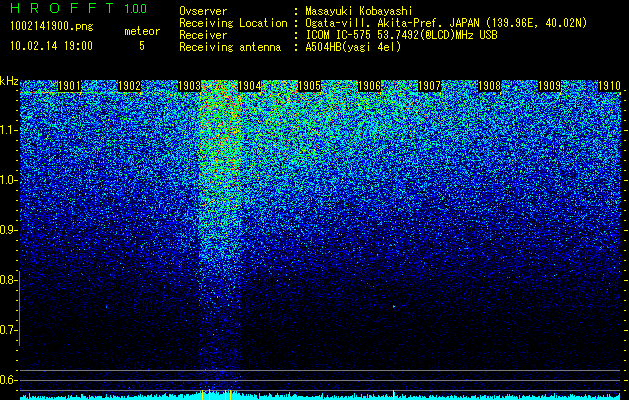The height and width of the screenshot is (400, 629).
Task: Click the kHz axis unit label
Action: (x=9, y=82)
